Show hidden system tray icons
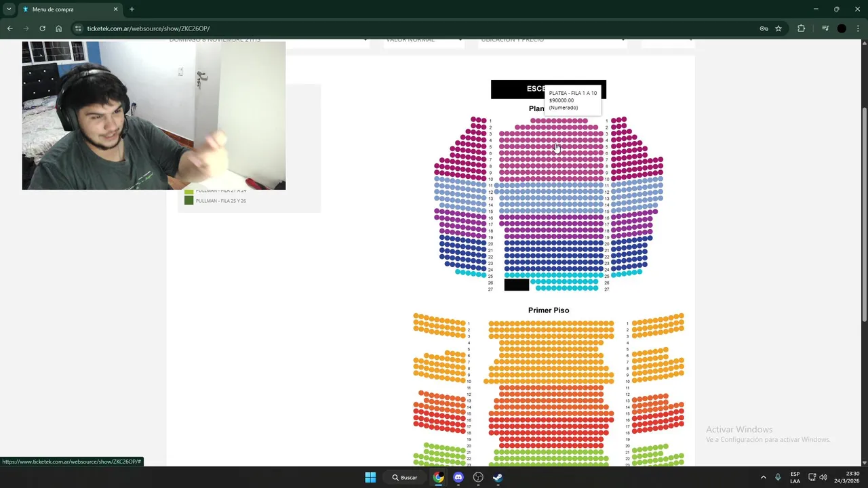The image size is (868, 488). 763,477
